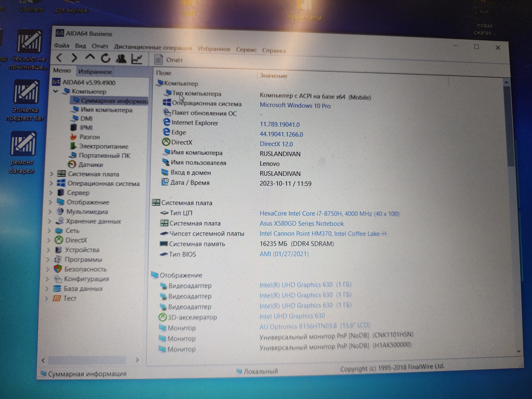Screen dimensions: 532x399
Task: Switch to the Меню tab
Action: tap(62, 70)
